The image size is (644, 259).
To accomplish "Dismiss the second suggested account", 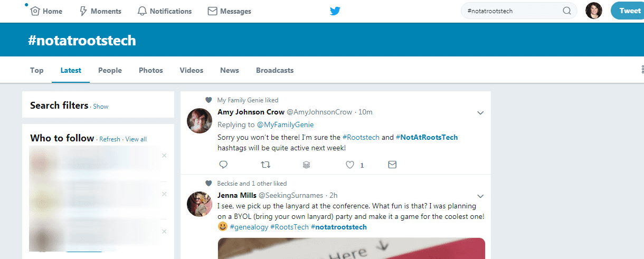I will [164, 194].
